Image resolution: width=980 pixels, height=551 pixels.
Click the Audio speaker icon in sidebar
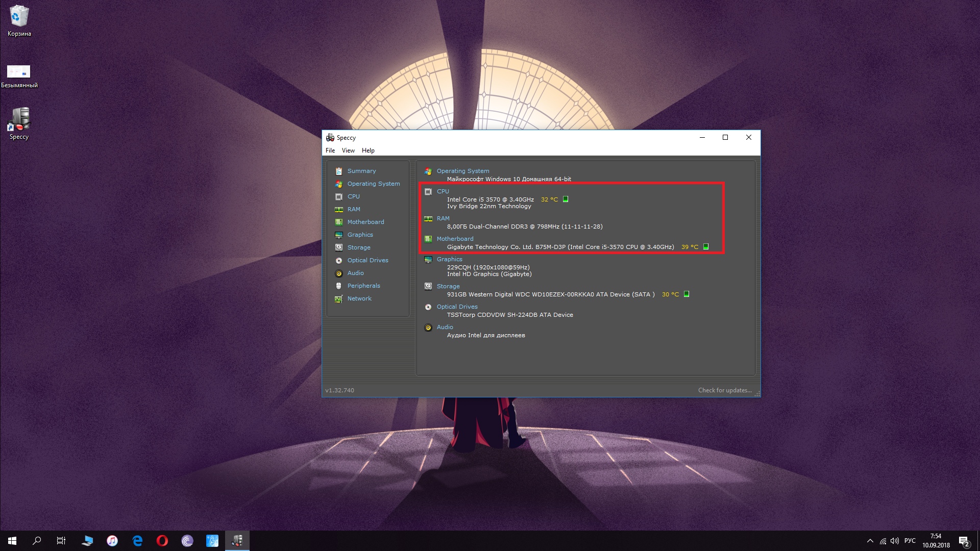point(338,273)
